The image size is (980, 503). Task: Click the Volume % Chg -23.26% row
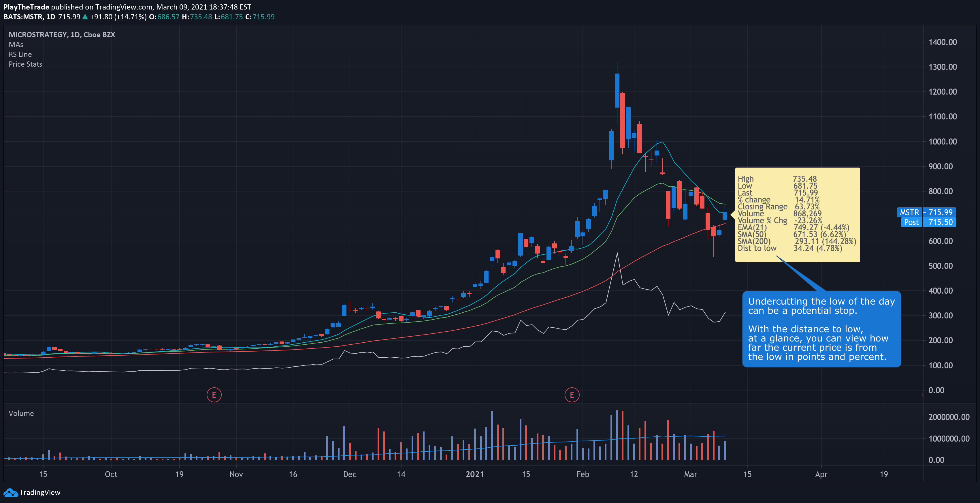click(780, 220)
